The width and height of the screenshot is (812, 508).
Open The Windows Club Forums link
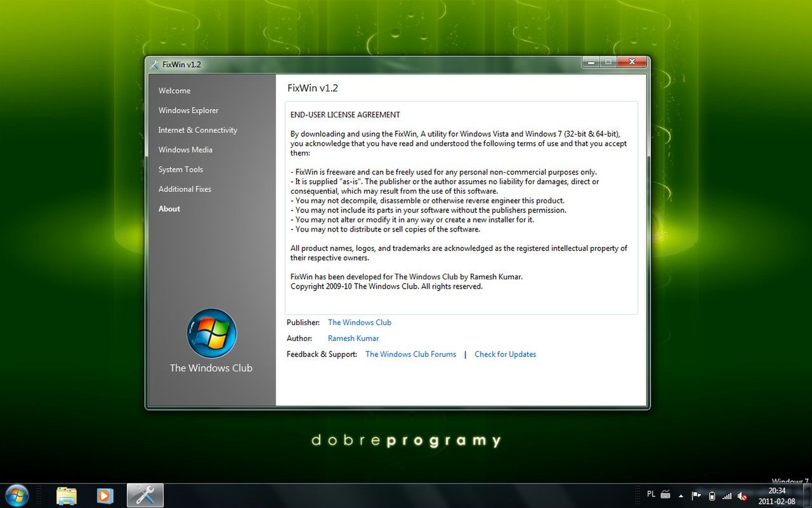pos(410,354)
